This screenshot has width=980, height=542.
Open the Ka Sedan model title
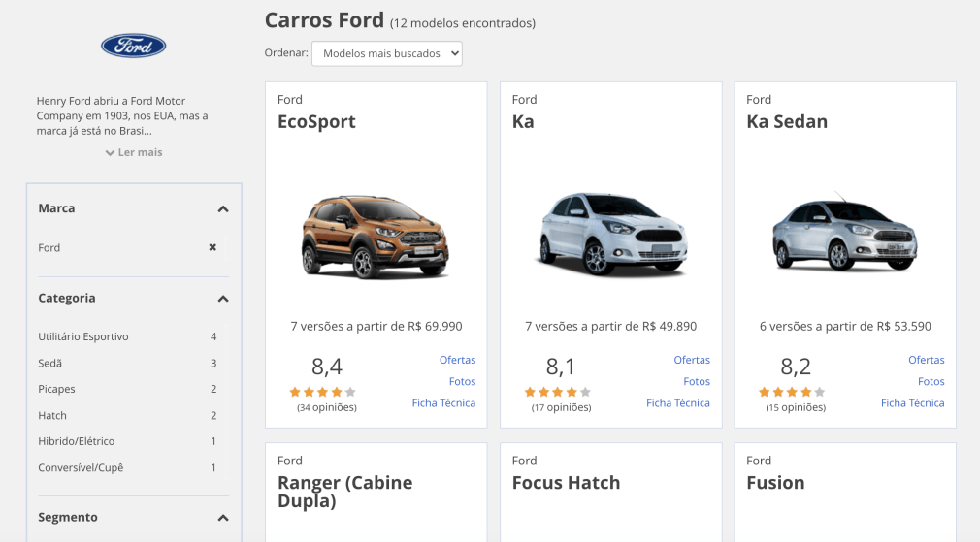tap(787, 122)
